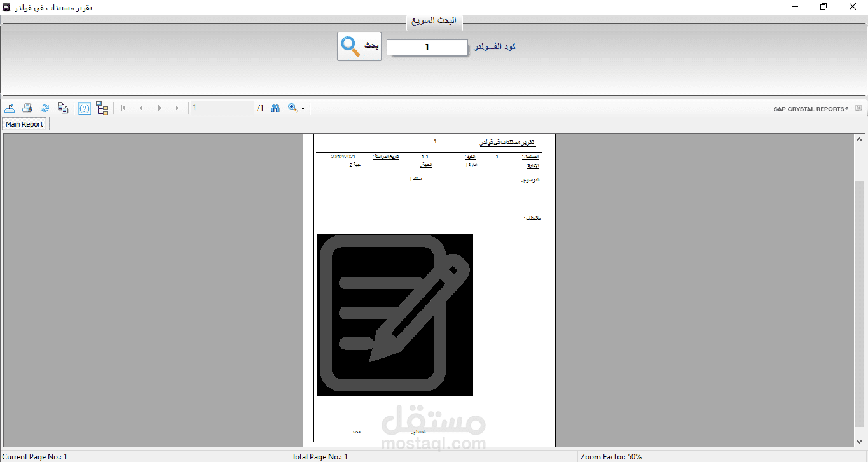Image resolution: width=868 pixels, height=462 pixels.
Task: Click the folder code input field
Action: pyautogui.click(x=427, y=48)
